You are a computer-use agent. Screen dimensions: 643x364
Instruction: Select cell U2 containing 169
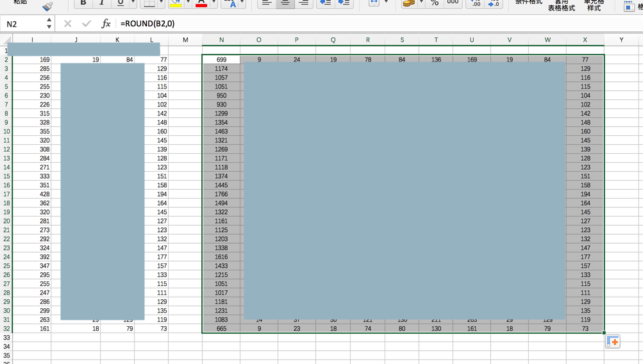(472, 60)
